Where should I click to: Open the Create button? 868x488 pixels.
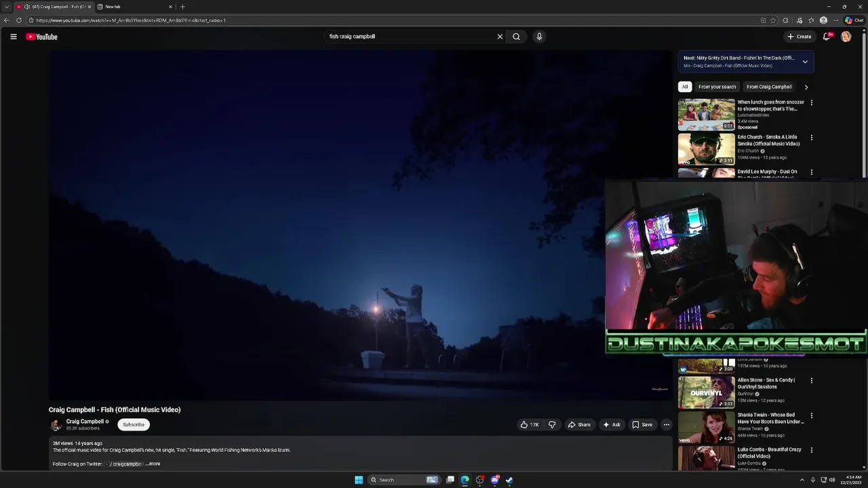(800, 37)
